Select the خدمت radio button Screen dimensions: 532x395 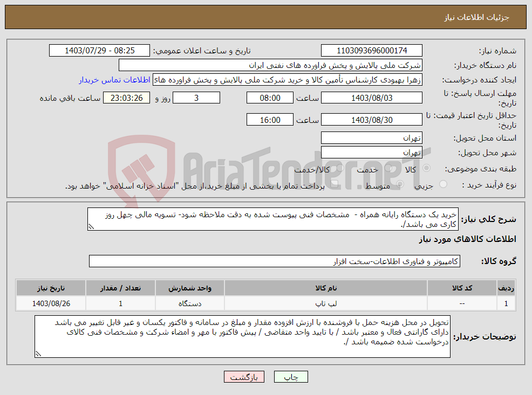click(388, 168)
